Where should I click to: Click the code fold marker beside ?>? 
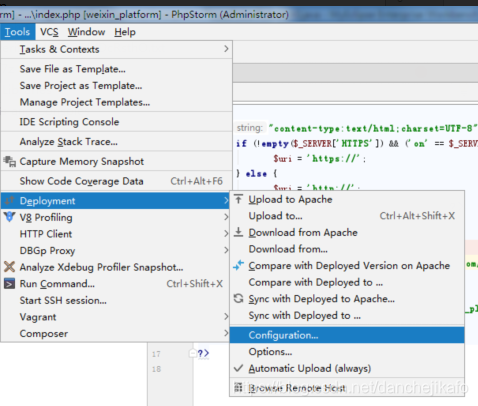tap(193, 353)
